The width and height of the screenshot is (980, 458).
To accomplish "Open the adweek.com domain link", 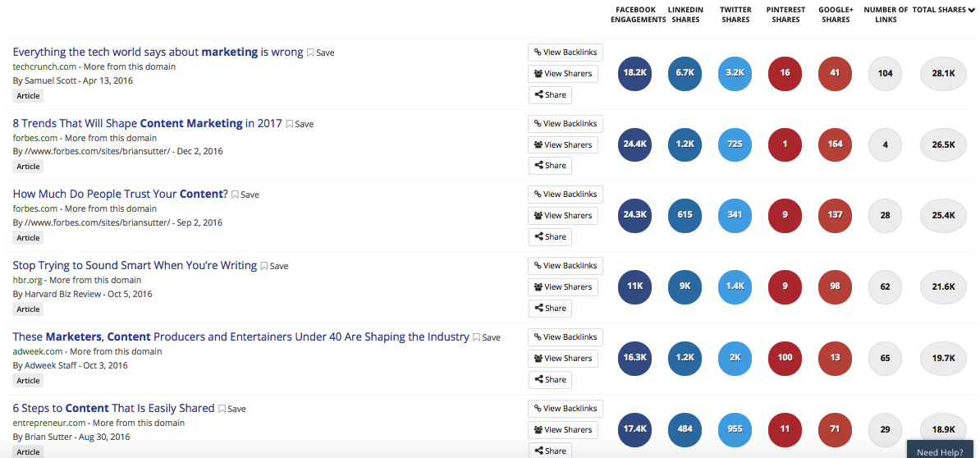I will click(38, 352).
